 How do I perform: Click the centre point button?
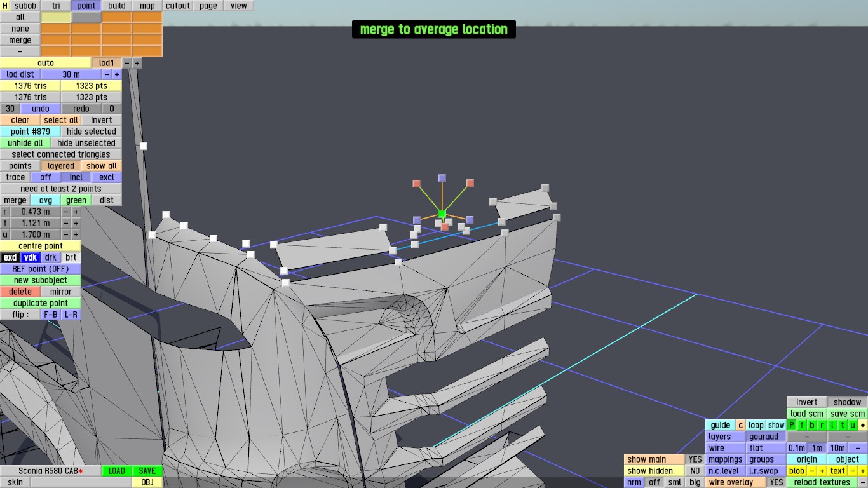[x=41, y=246]
